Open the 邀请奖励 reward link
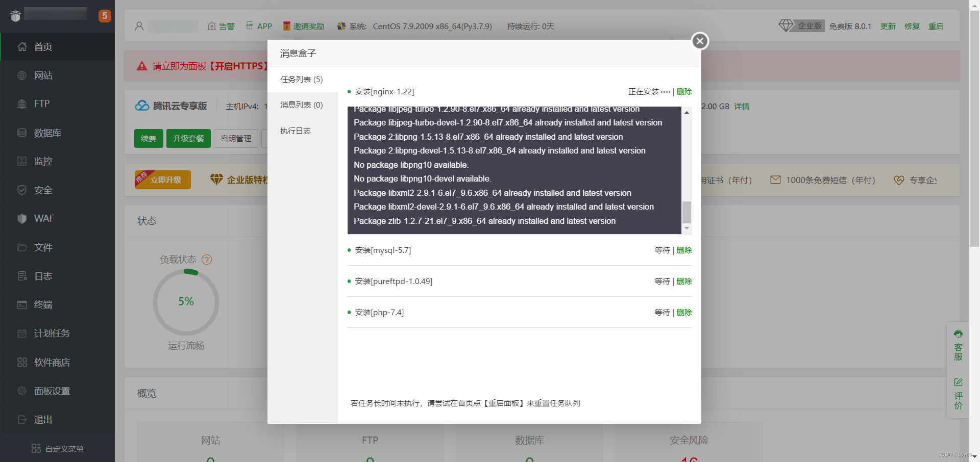Image resolution: width=980 pixels, height=462 pixels. [x=304, y=26]
